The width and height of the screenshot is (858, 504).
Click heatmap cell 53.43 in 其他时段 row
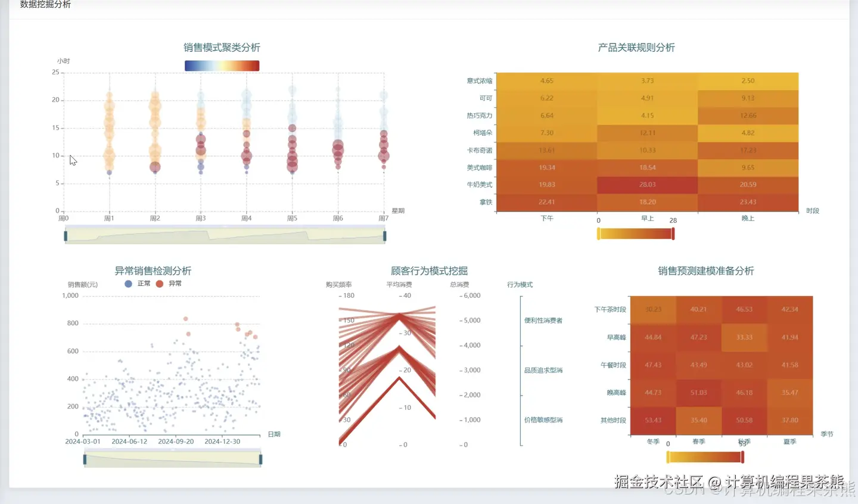pos(653,421)
